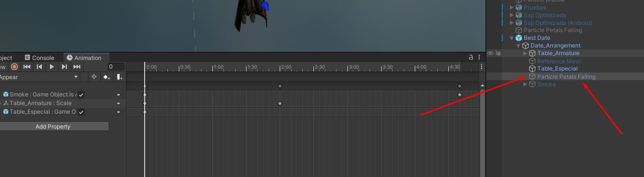Click the cube icon beside Table_Especial property
The height and width of the screenshot is (177, 644).
[6, 112]
